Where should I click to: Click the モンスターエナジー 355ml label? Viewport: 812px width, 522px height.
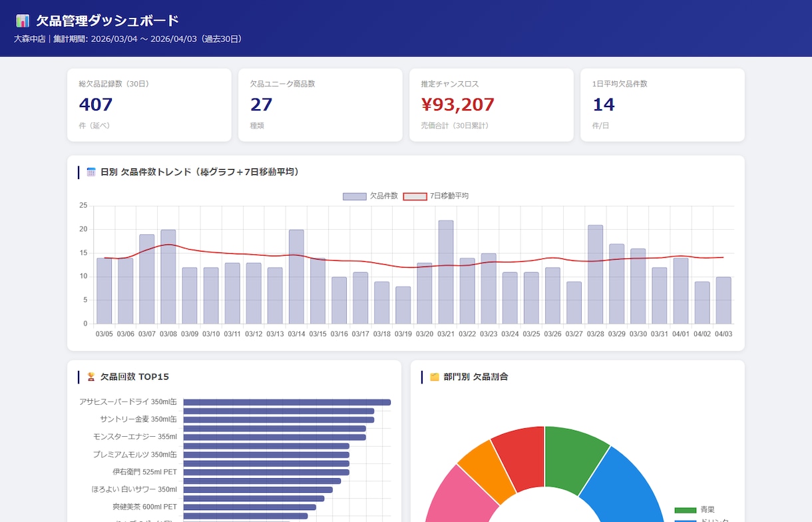coord(135,436)
